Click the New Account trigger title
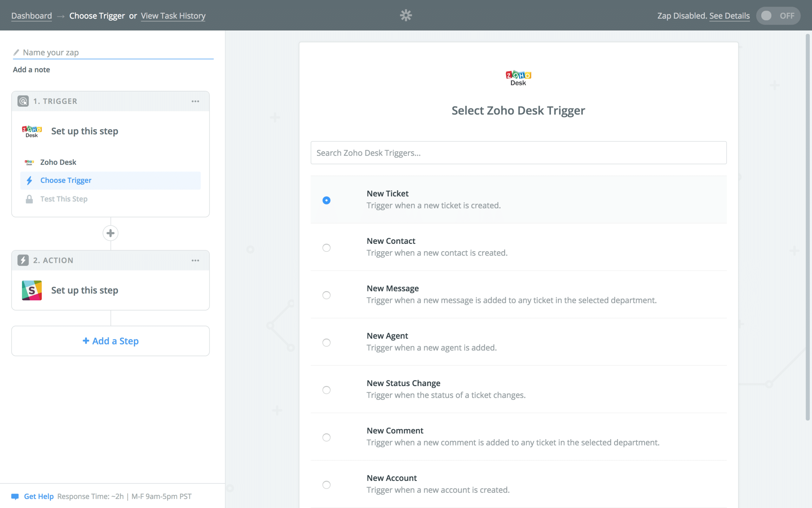The width and height of the screenshot is (812, 508). 392,478
